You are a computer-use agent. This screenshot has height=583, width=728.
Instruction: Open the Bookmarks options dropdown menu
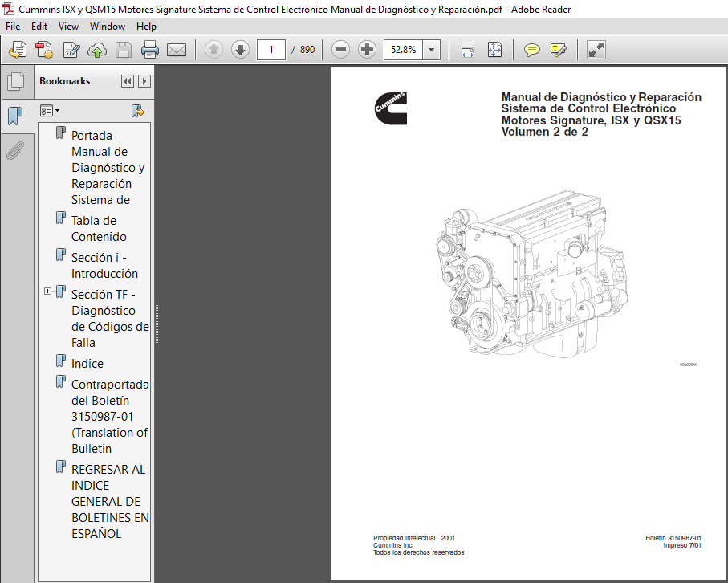click(50, 111)
